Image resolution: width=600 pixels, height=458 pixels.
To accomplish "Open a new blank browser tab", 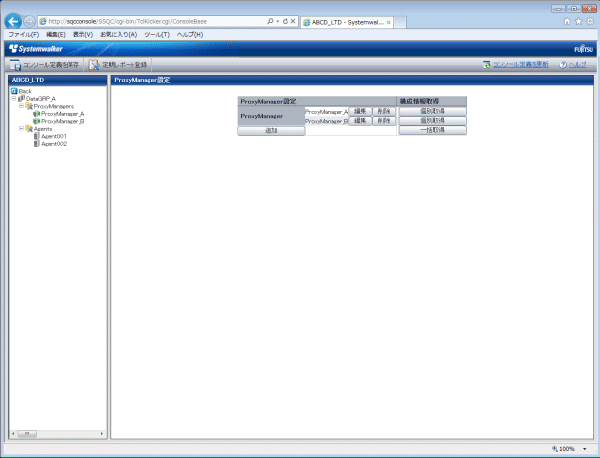I will coord(400,22).
